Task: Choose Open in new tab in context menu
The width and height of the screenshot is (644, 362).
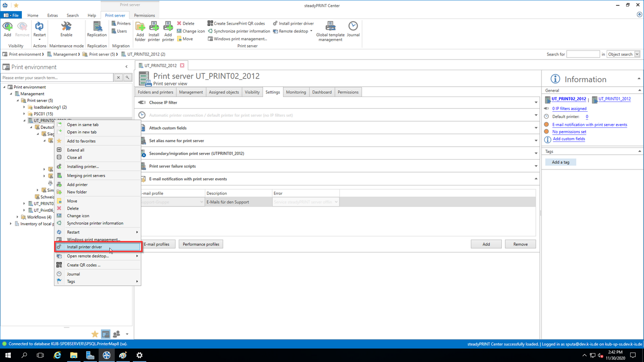Action: tap(97, 132)
